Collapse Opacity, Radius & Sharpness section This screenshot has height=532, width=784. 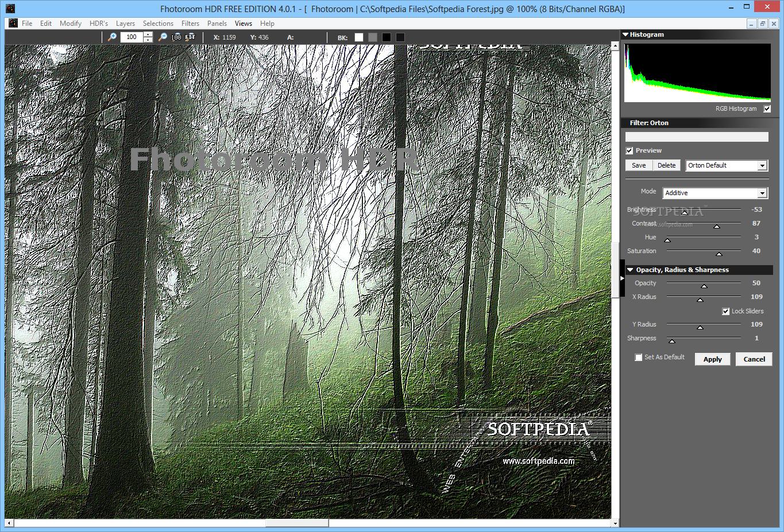tap(630, 270)
